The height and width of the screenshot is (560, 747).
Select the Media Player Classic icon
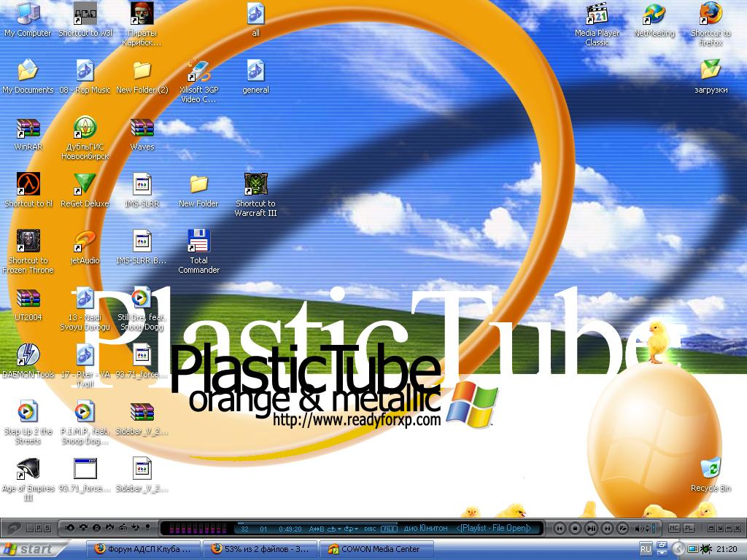click(597, 24)
